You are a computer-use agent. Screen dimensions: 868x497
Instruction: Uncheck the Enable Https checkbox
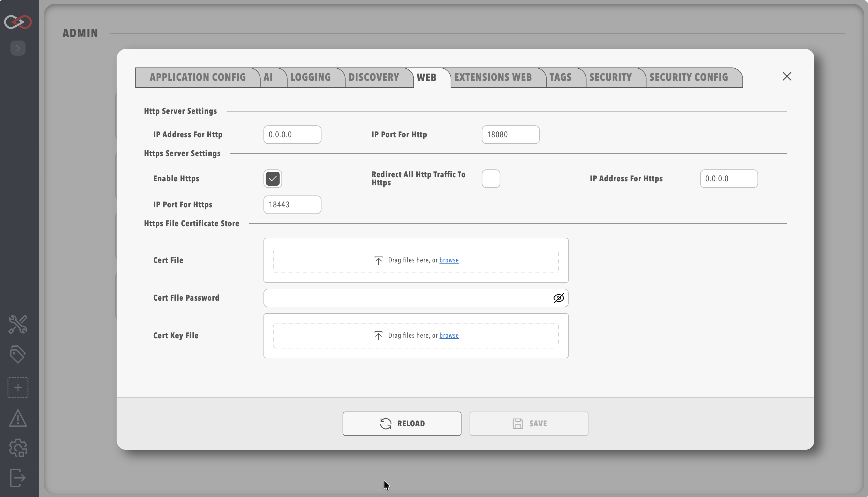273,178
